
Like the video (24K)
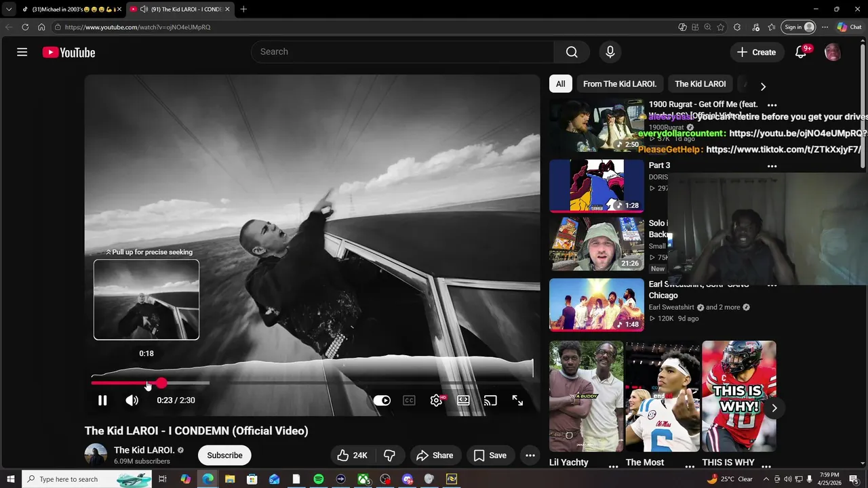point(352,455)
